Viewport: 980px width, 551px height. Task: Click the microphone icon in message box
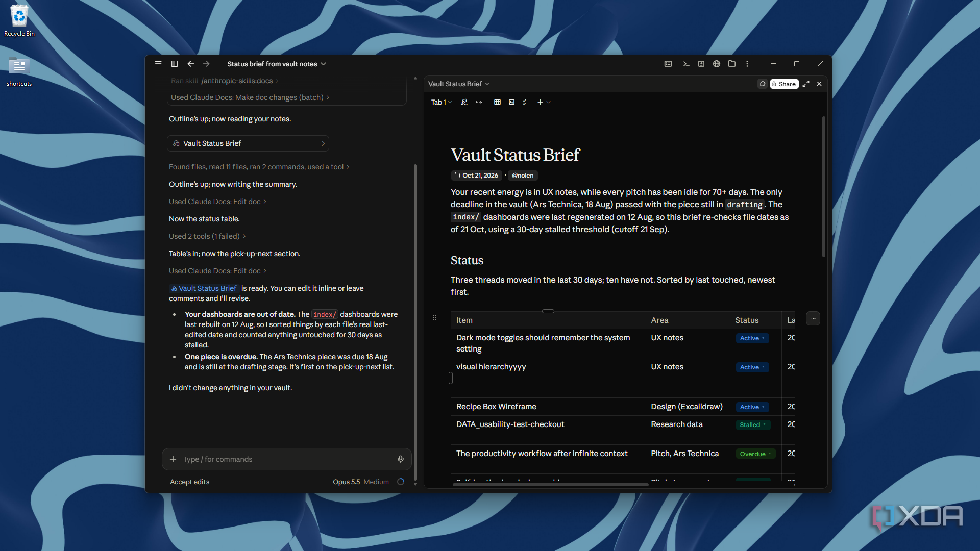[401, 459]
